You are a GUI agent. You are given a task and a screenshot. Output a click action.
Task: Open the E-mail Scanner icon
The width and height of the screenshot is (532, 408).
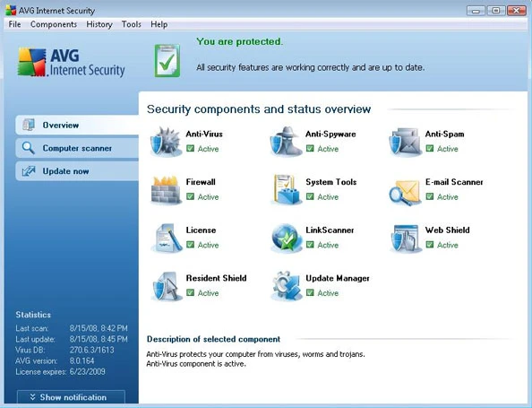tap(405, 193)
